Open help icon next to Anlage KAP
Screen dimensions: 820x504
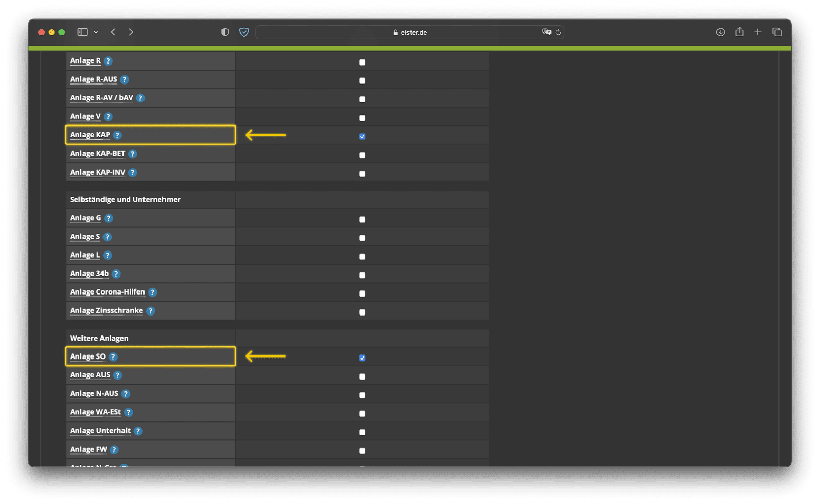tap(117, 135)
